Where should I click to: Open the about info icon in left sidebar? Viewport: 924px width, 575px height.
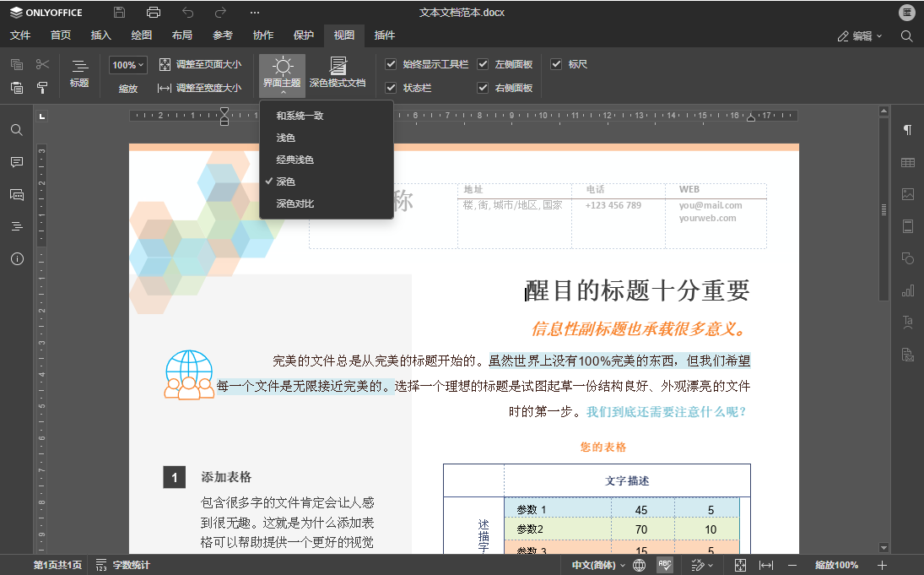(x=17, y=259)
